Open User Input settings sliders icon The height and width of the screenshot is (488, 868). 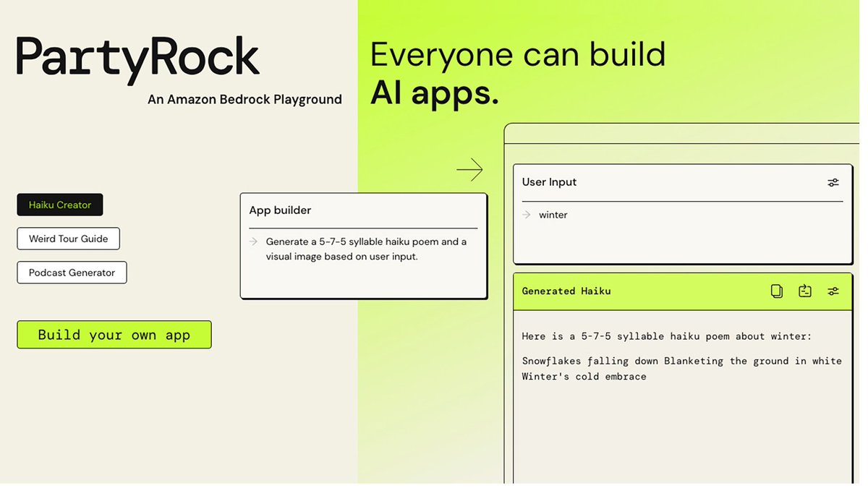click(x=833, y=183)
